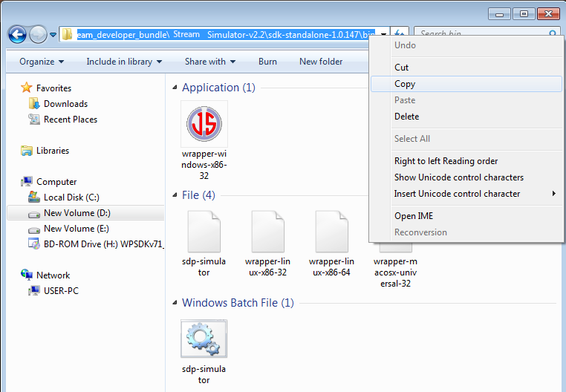Choose Open IME menu entry
Image resolution: width=566 pixels, height=392 pixels.
[466, 216]
